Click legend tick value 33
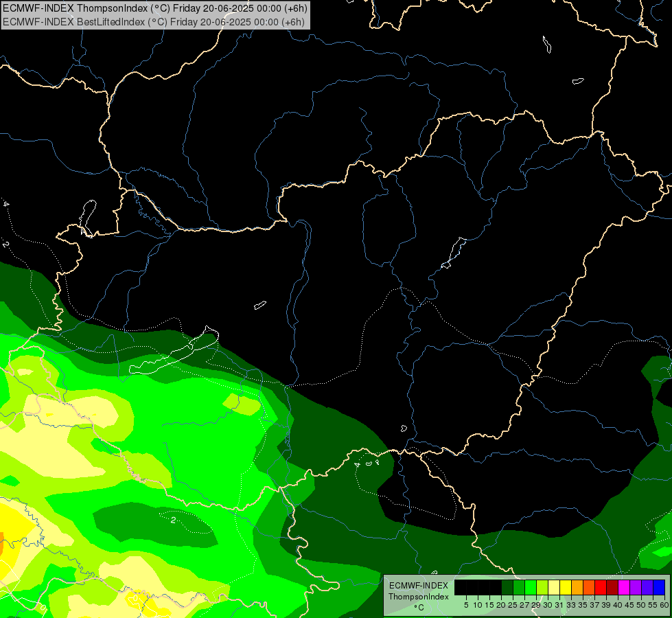 [x=571, y=605]
